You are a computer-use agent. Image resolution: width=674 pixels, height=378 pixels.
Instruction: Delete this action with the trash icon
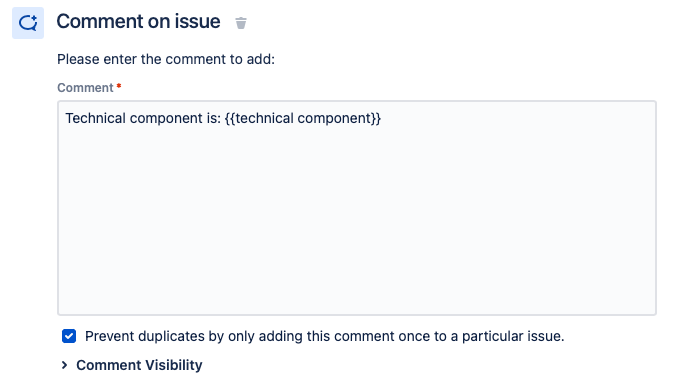click(241, 23)
